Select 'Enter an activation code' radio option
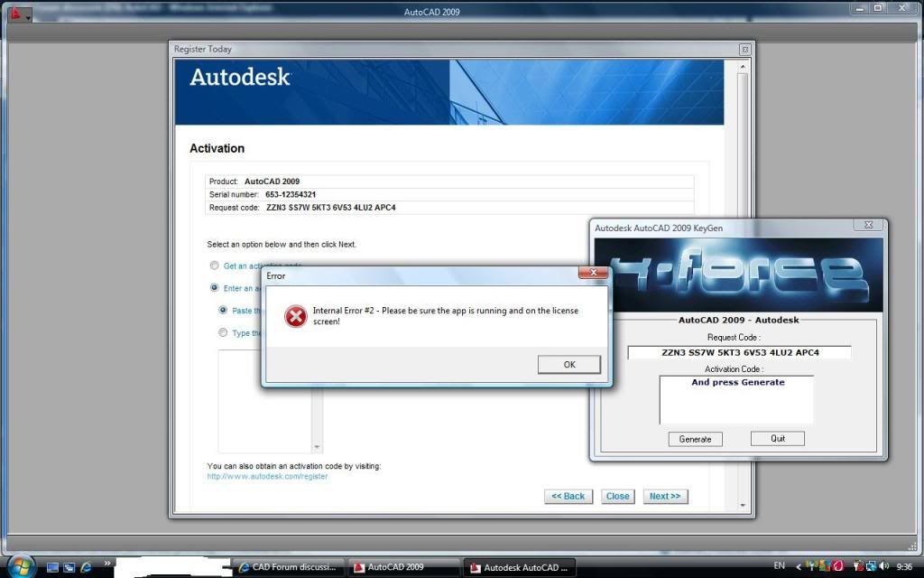This screenshot has height=578, width=924. [215, 288]
